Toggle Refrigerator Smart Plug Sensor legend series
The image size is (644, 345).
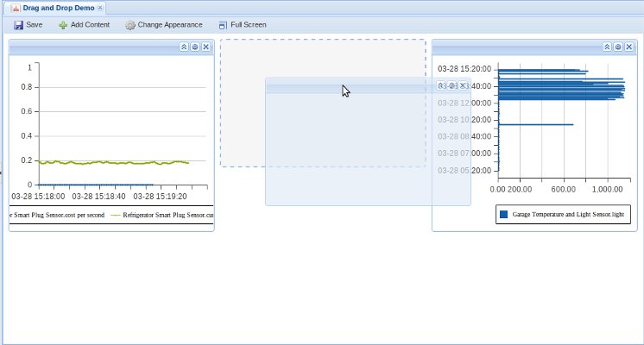pyautogui.click(x=162, y=214)
